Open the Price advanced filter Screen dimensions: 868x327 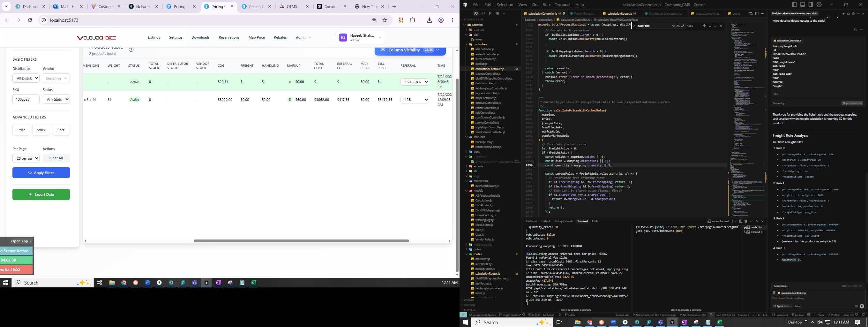(21, 130)
